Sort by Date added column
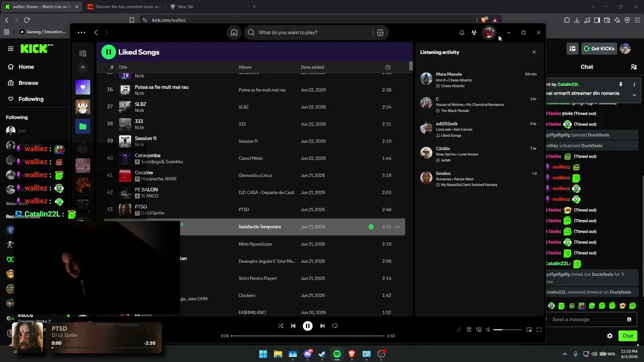Image resolution: width=644 pixels, height=362 pixels. (312, 67)
